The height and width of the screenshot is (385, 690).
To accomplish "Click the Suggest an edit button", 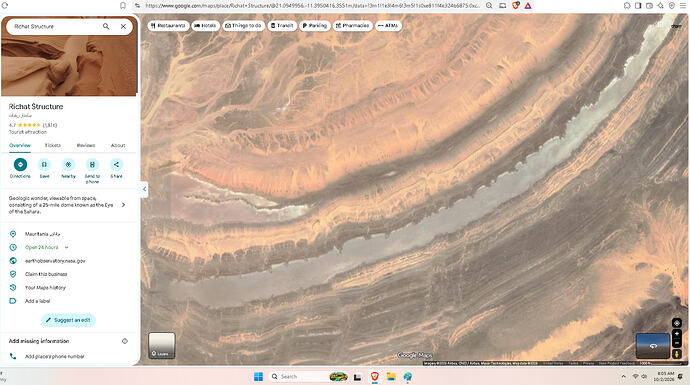I will (68, 320).
